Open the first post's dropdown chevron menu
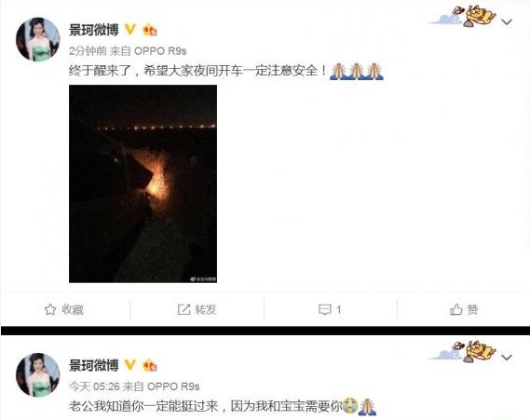The width and height of the screenshot is (530, 420). coord(507,22)
